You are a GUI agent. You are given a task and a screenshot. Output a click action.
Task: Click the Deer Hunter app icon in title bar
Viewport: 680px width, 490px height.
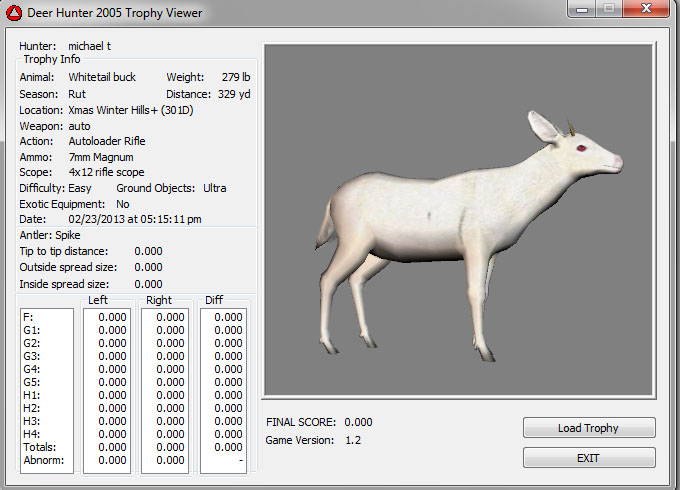point(13,13)
